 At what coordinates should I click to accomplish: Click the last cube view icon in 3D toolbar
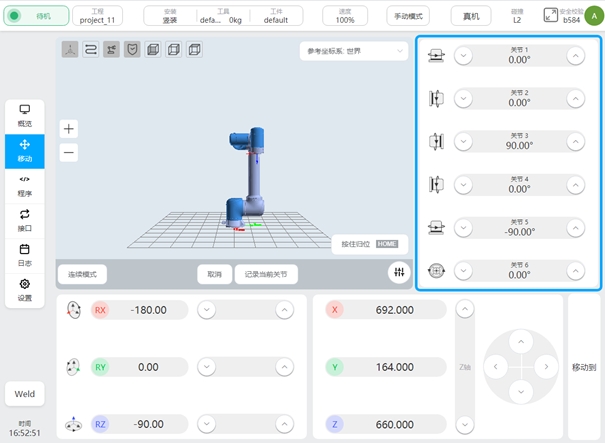pyautogui.click(x=194, y=49)
